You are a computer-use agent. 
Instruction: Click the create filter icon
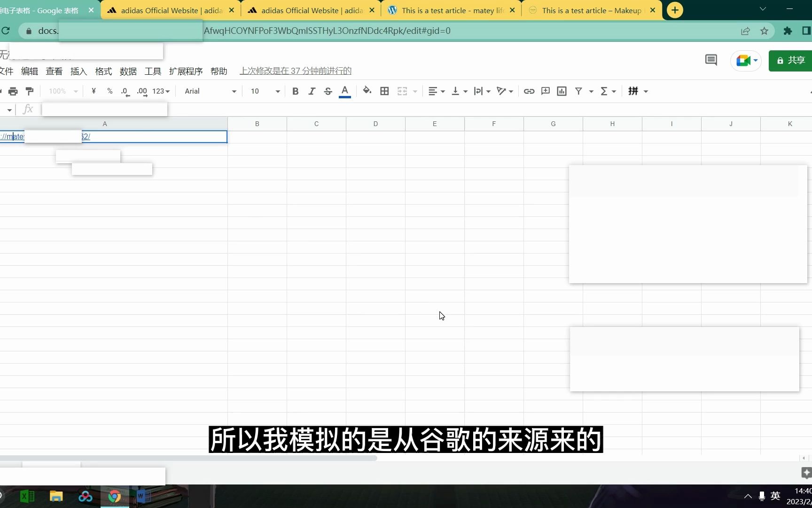(579, 91)
